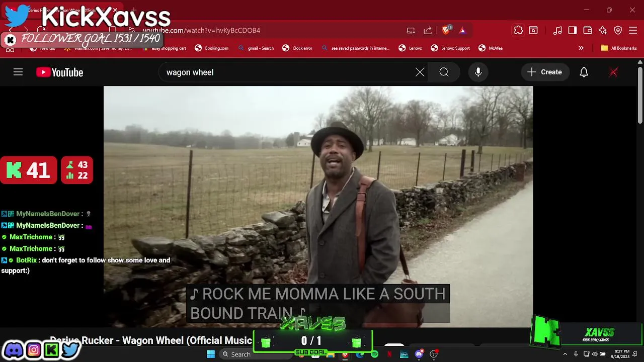
Task: Open YouTube notifications bell
Action: point(584,72)
